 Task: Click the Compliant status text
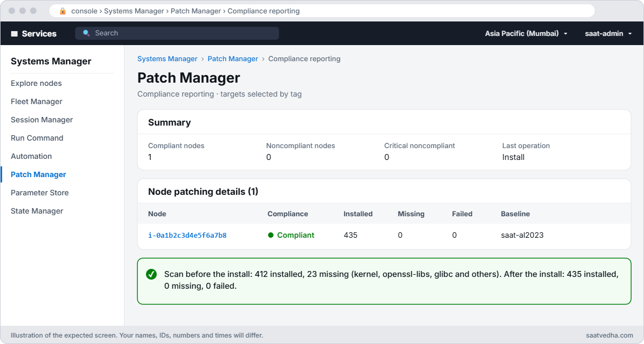tap(296, 235)
